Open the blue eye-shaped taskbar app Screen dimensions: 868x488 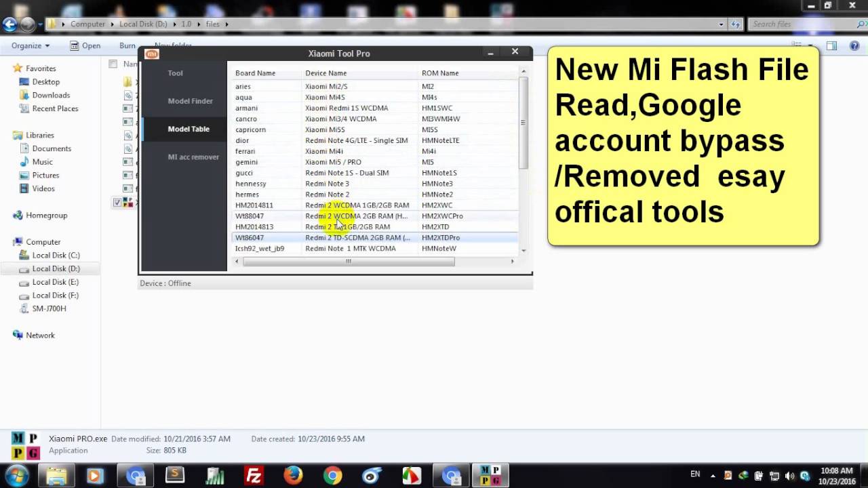pyautogui.click(x=372, y=476)
